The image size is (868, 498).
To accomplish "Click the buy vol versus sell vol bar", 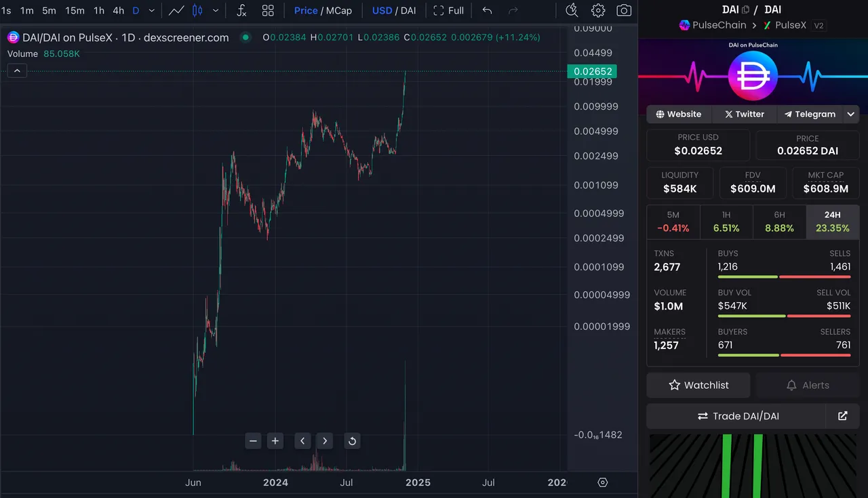I will coord(784,316).
